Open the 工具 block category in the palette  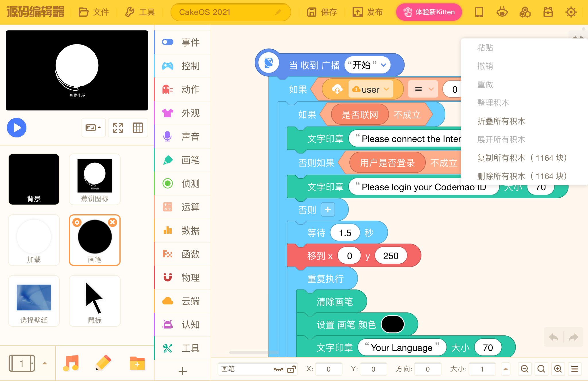click(x=183, y=348)
